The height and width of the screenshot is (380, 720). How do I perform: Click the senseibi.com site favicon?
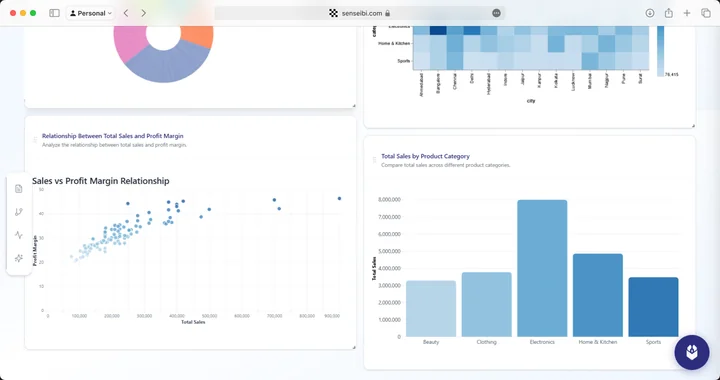point(333,13)
